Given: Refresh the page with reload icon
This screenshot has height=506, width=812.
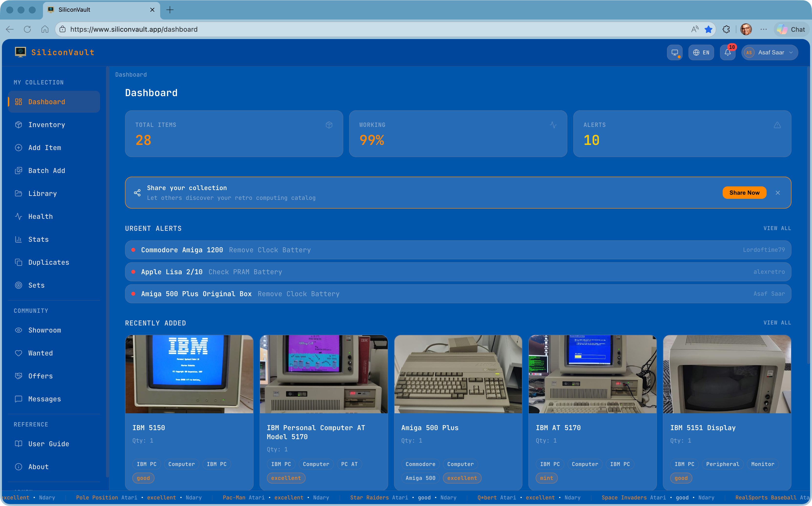Looking at the screenshot, I should coord(27,30).
